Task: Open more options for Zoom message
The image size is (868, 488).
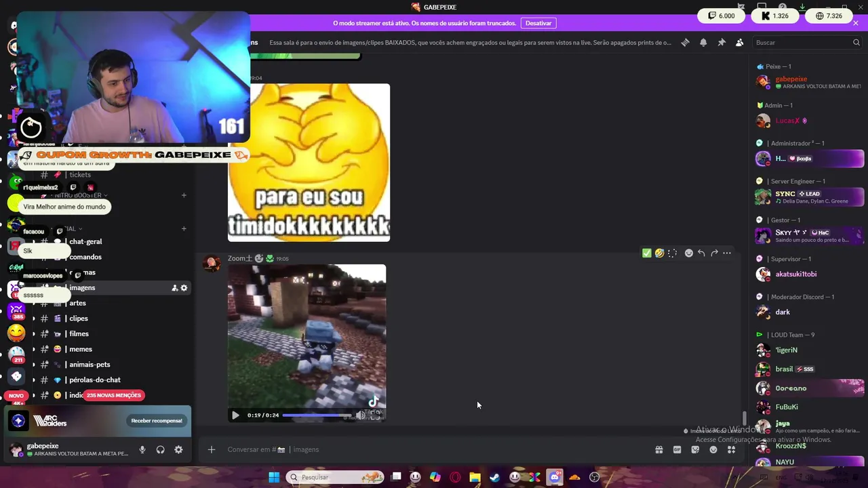Action: point(727,253)
